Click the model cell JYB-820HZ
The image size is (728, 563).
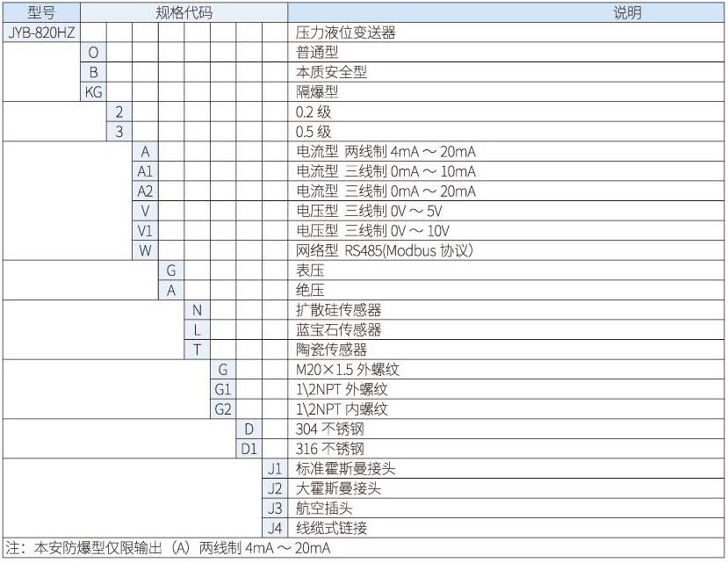41,32
